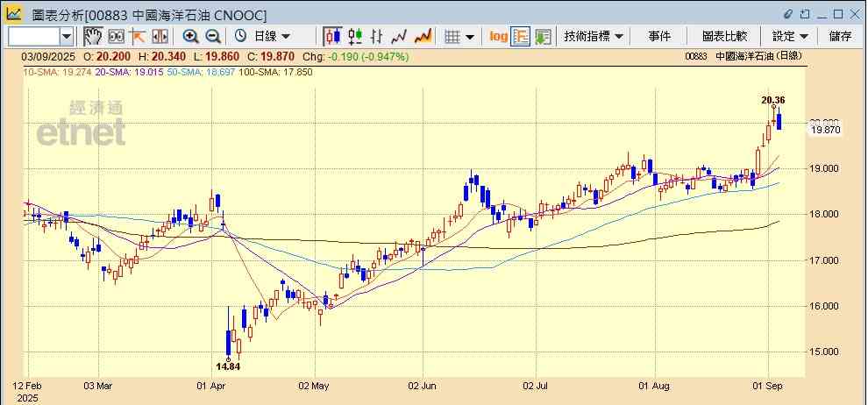Open the stock code combo box arrow
This screenshot has height=405, width=868.
tap(67, 37)
